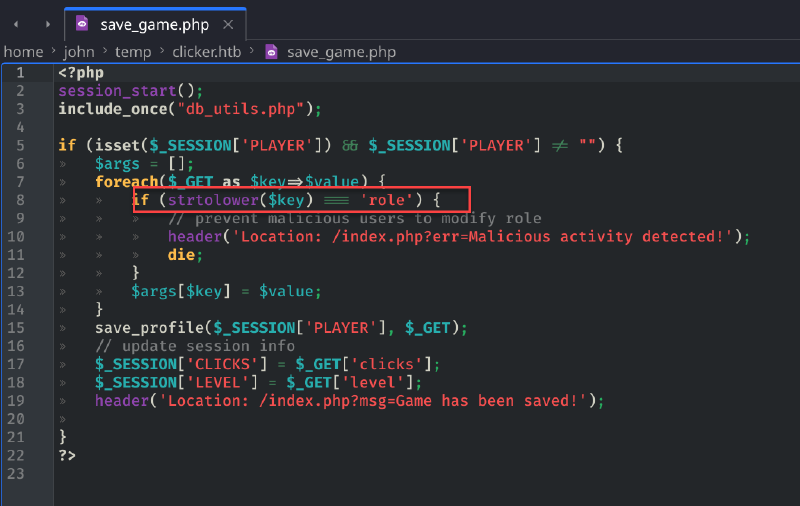800x506 pixels.
Task: Click line number 15 in the gutter
Action: coord(16,327)
